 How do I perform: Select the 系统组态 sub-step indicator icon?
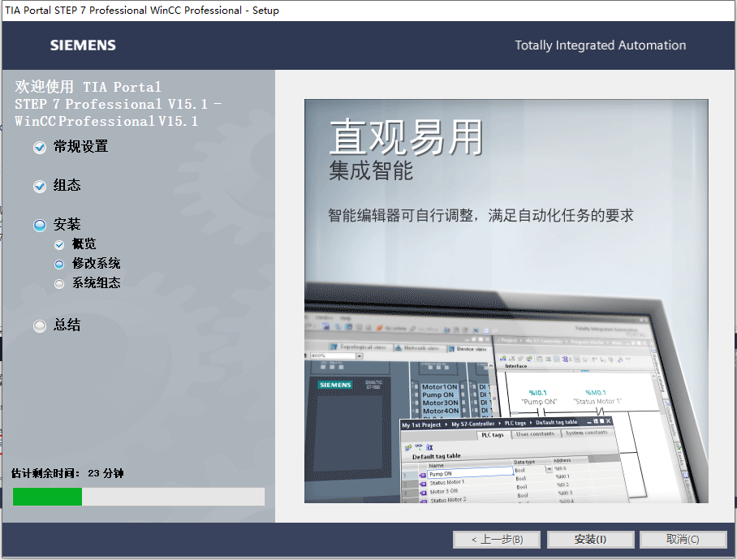click(59, 284)
